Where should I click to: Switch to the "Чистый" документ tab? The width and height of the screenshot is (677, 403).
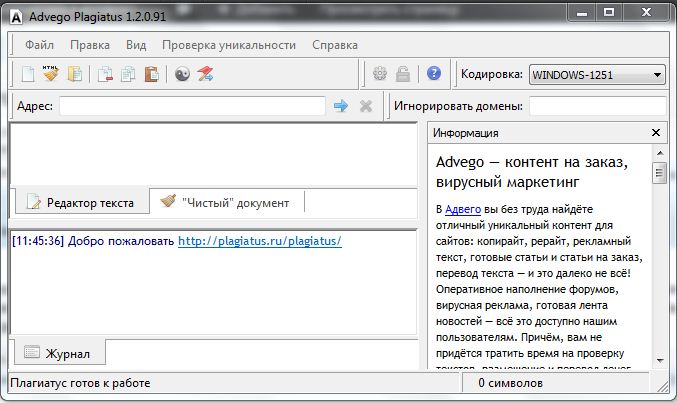(226, 203)
